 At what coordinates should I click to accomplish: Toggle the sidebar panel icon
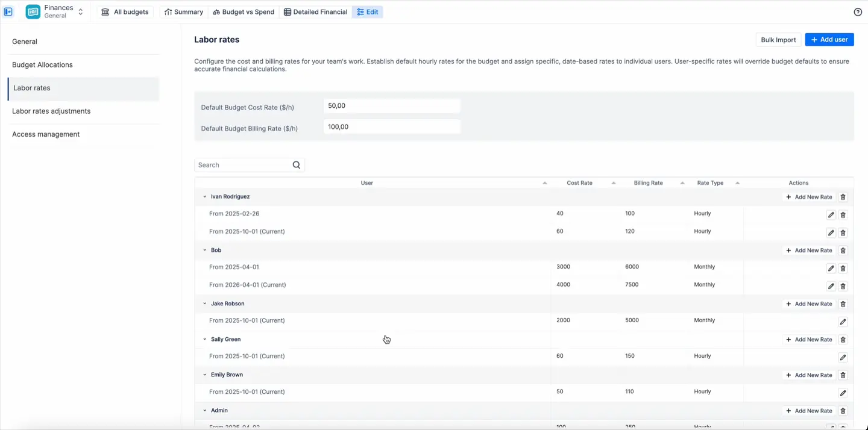pos(8,11)
